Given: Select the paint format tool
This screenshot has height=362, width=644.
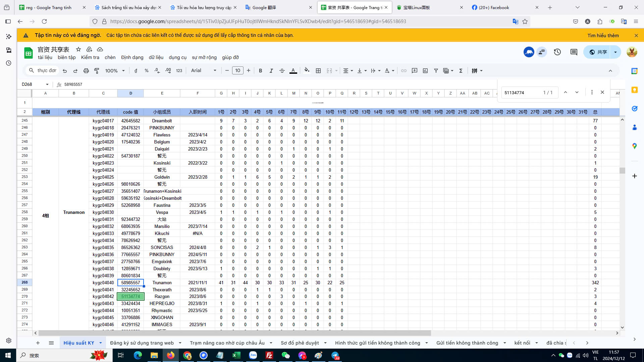Looking at the screenshot, I should (x=97, y=71).
